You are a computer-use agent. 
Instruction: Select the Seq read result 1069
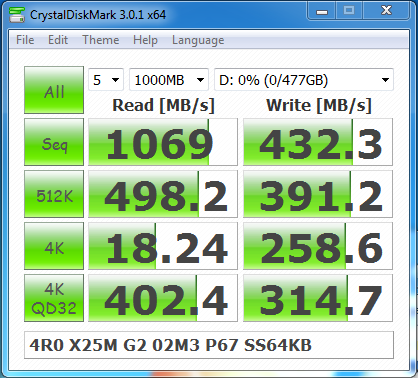[163, 142]
